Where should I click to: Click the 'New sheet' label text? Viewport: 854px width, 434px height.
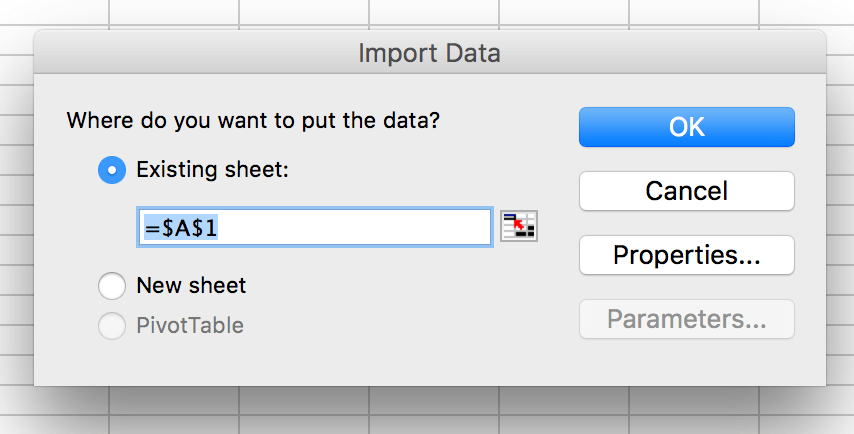[x=191, y=286]
